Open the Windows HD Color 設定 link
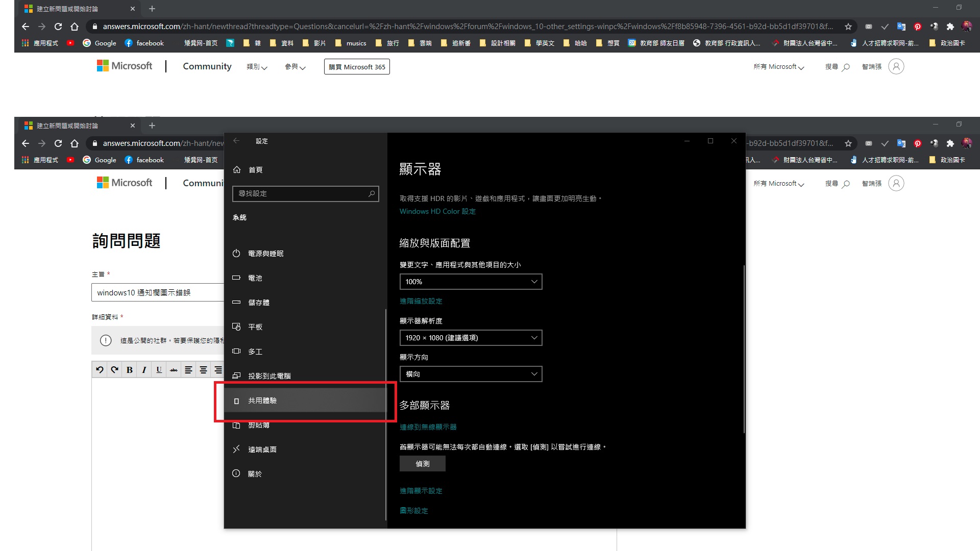This screenshot has height=551, width=980. (437, 211)
